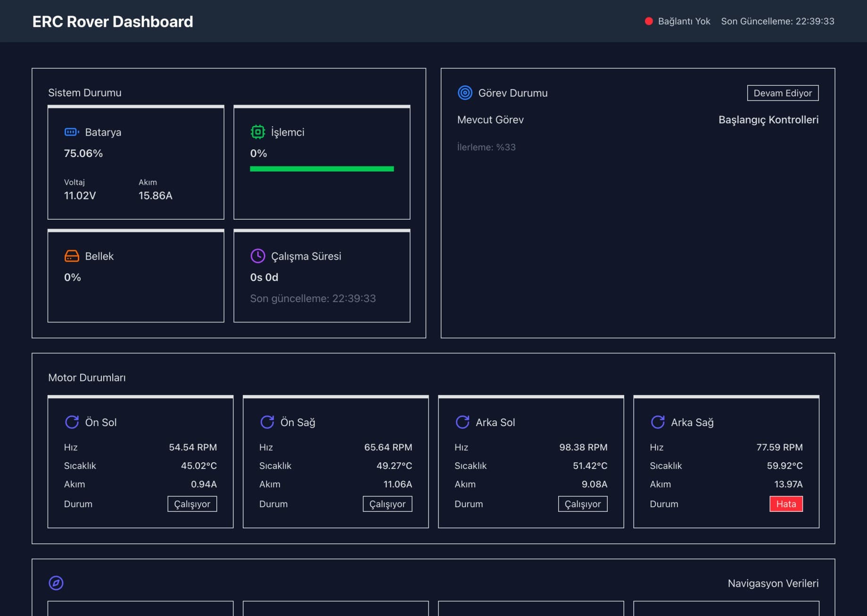
Task: Click the red Hata badge for Arka Sağ
Action: pos(786,504)
